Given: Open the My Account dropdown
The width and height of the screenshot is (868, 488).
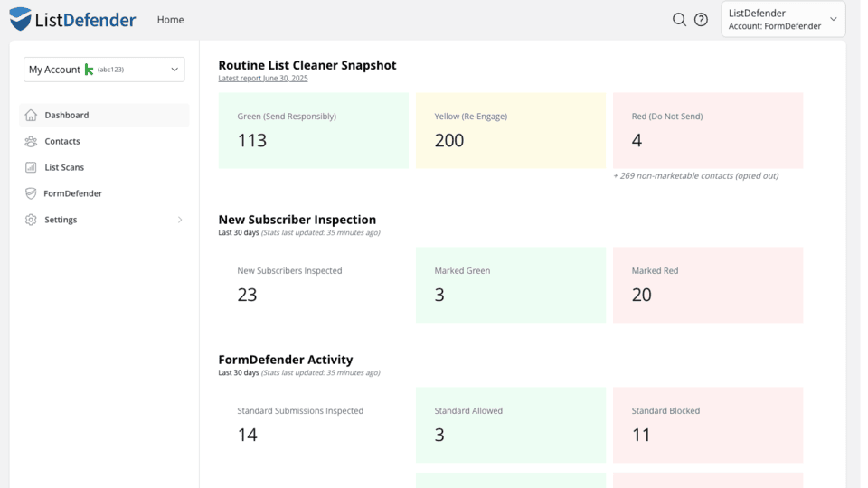Looking at the screenshot, I should (x=104, y=70).
